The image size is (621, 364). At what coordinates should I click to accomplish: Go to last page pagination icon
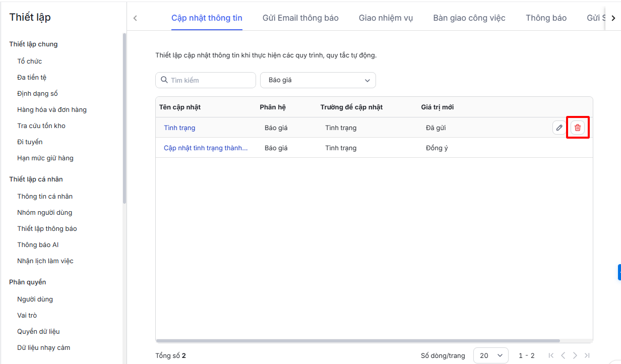point(587,355)
